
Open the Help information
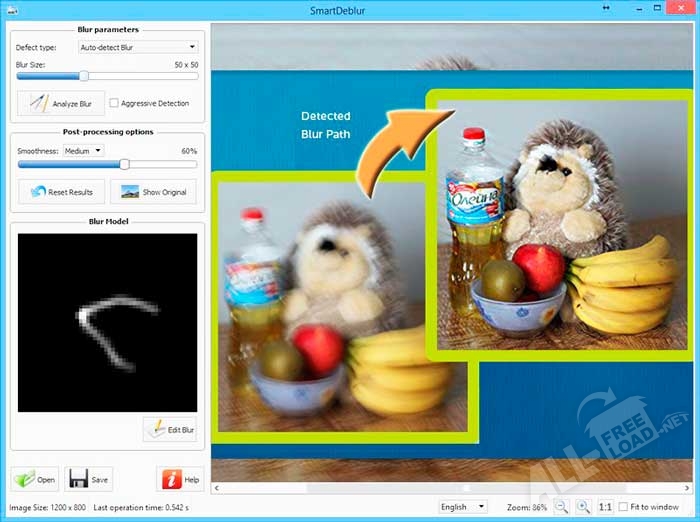point(181,479)
